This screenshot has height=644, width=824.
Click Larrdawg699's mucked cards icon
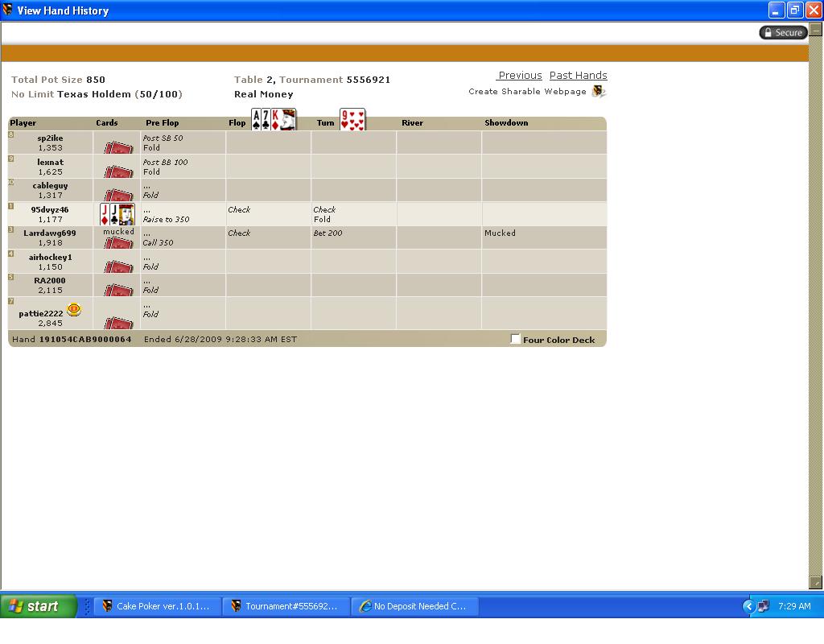pyautogui.click(x=118, y=242)
